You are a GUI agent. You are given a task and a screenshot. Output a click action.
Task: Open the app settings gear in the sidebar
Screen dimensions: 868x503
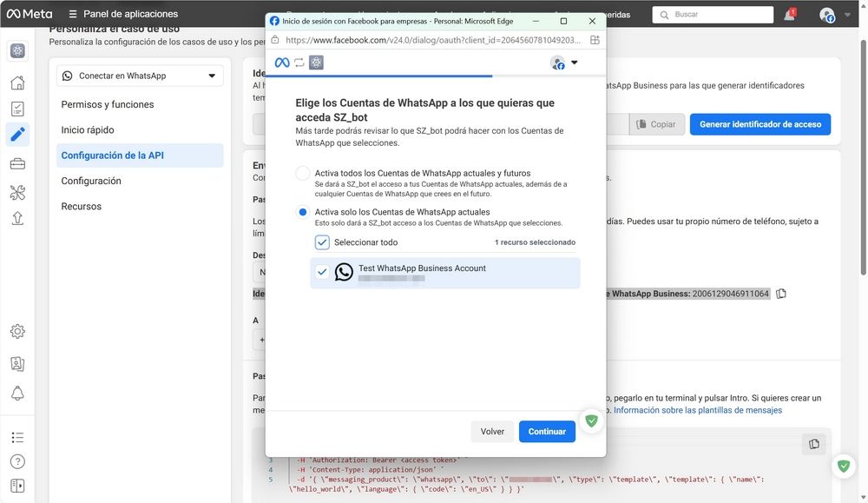pyautogui.click(x=17, y=332)
